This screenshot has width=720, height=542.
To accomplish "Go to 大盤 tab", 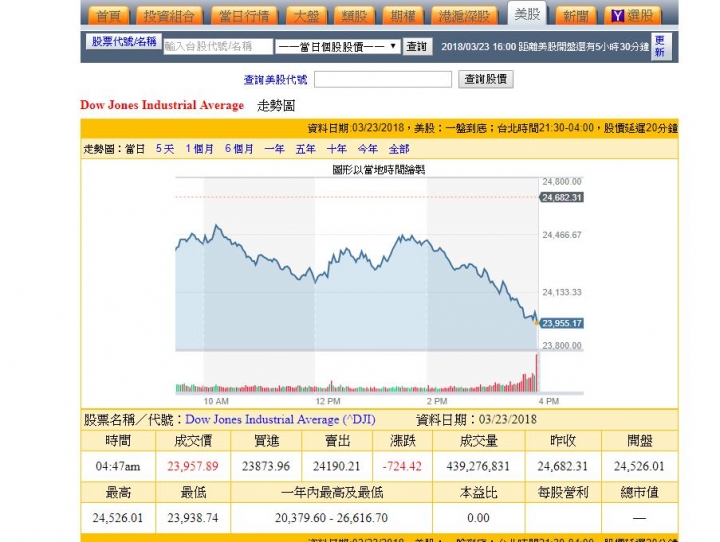I will [x=306, y=17].
